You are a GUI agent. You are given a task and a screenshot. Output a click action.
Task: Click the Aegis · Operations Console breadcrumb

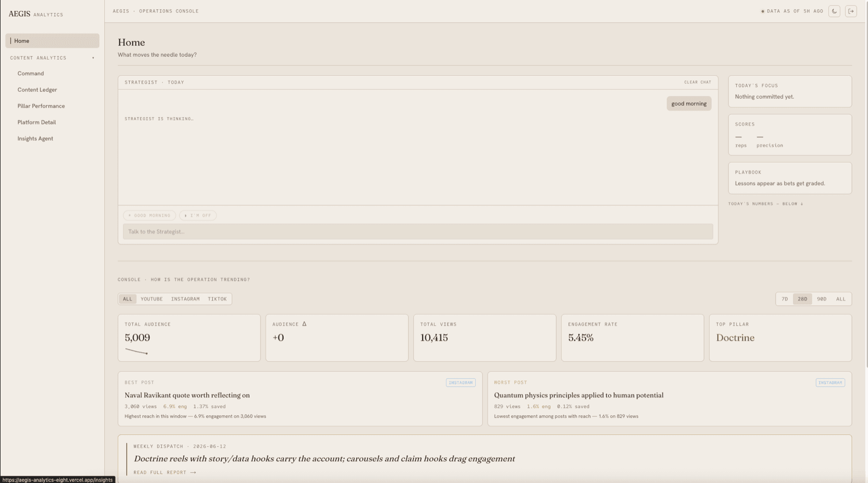(x=156, y=11)
